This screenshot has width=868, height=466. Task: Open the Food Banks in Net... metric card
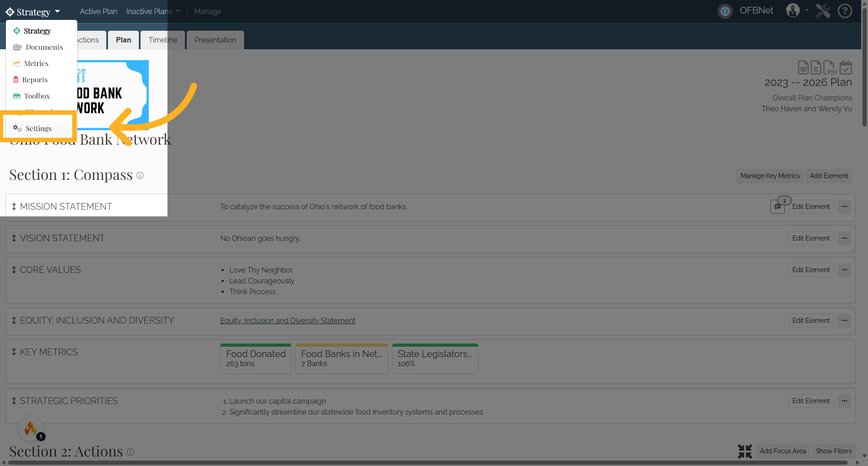342,359
